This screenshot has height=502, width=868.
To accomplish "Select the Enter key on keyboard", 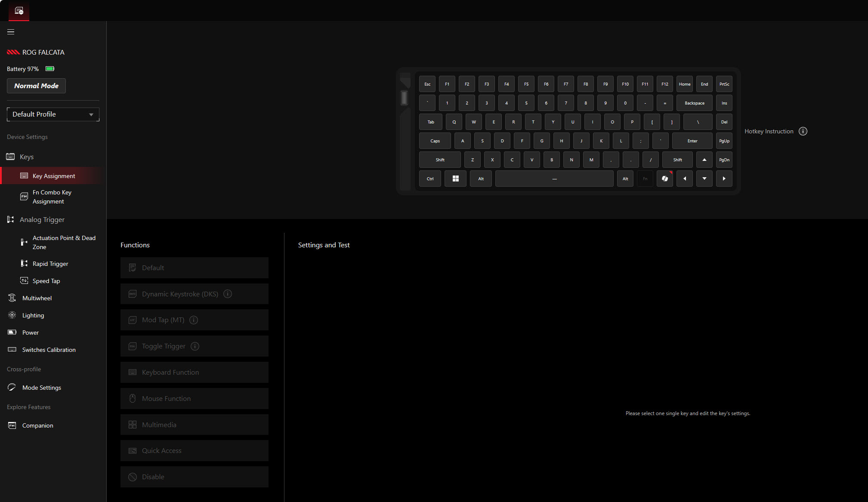I will pos(692,141).
